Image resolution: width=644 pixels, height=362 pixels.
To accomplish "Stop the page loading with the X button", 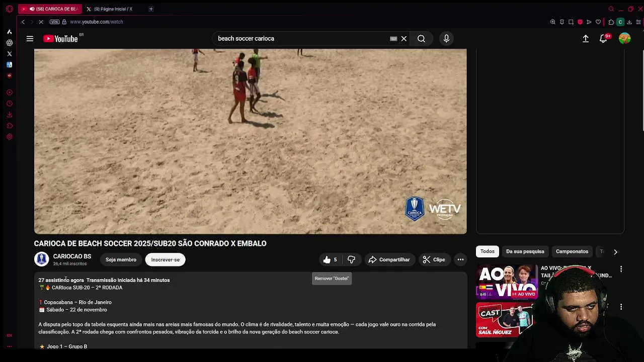I will (41, 22).
